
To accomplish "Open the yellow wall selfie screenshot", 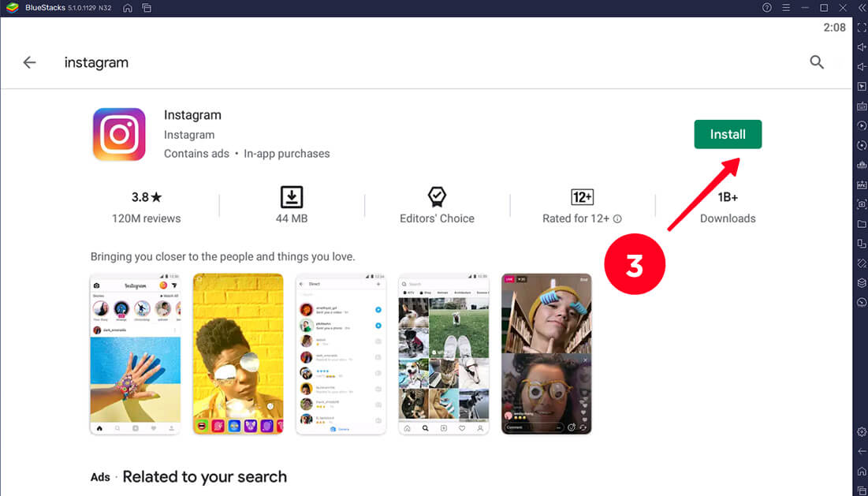I will [x=238, y=353].
